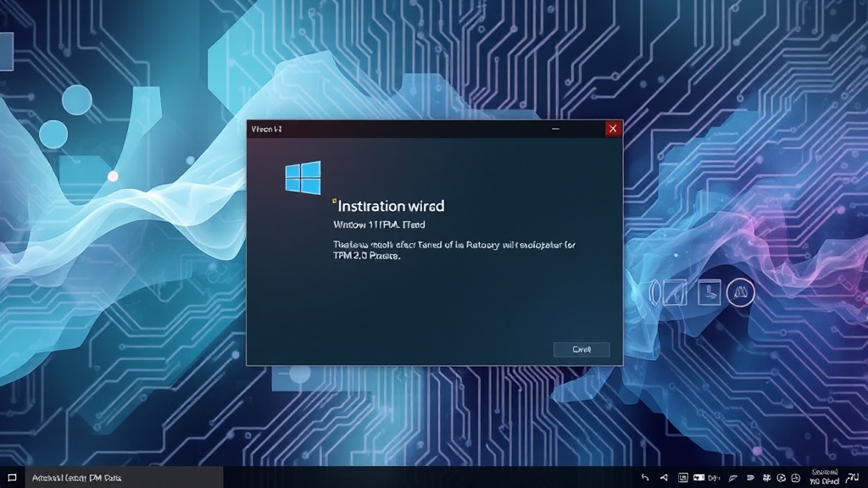
Task: Open the clock in the system tray
Action: (824, 477)
